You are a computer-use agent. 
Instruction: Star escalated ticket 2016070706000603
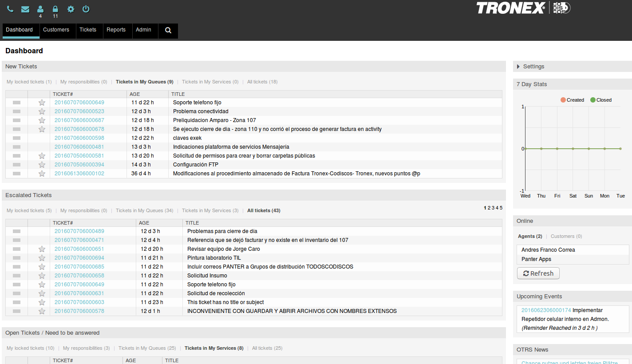point(42,302)
